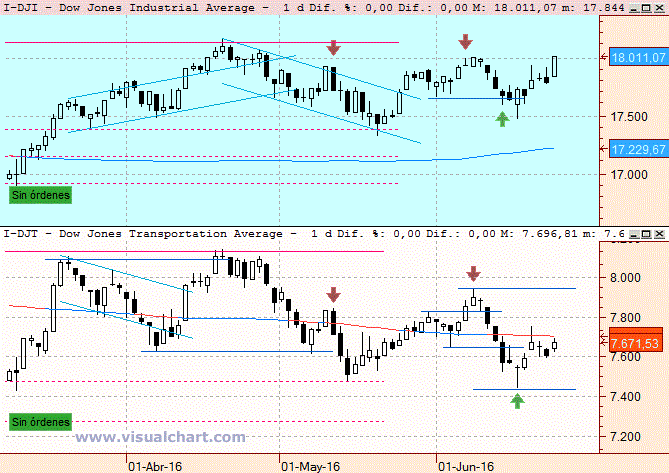Click 'Sin órdenes' label in the Transportation chart
Screen dimensions: 669x473
[x=41, y=422]
